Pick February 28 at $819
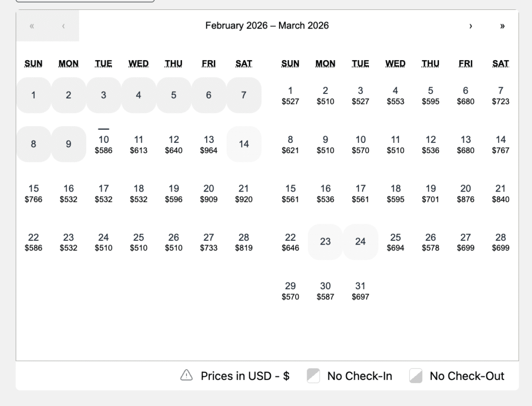This screenshot has width=532, height=406. [244, 242]
